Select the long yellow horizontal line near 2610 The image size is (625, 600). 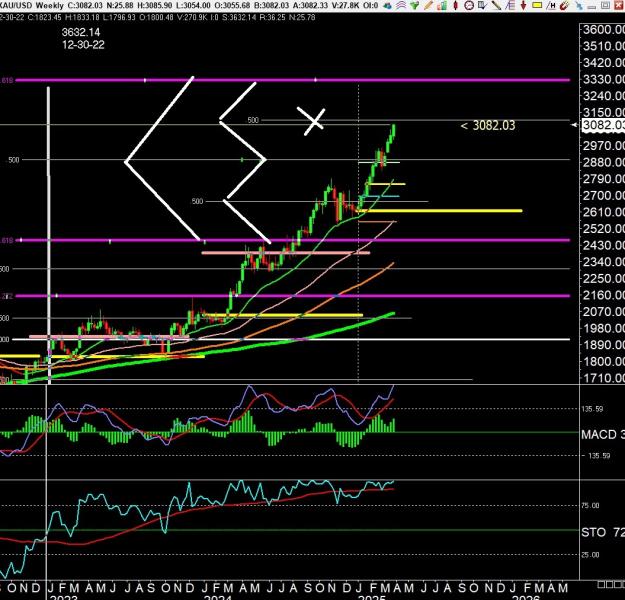pos(441,210)
